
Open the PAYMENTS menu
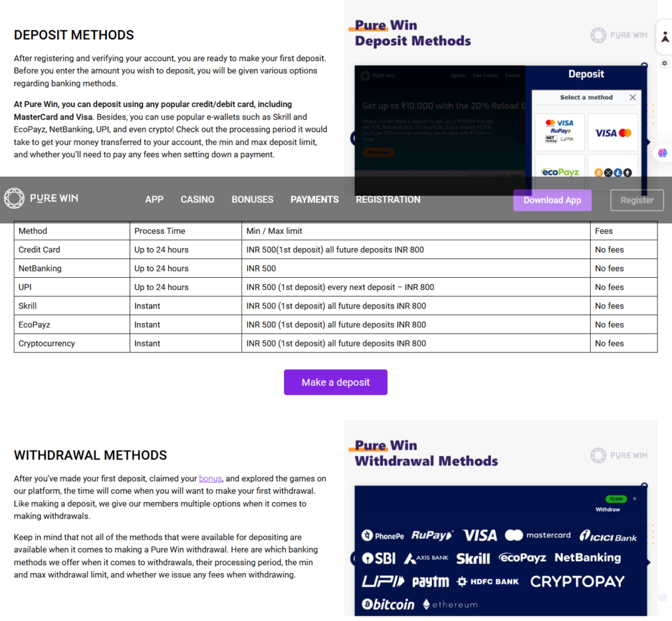tap(314, 200)
